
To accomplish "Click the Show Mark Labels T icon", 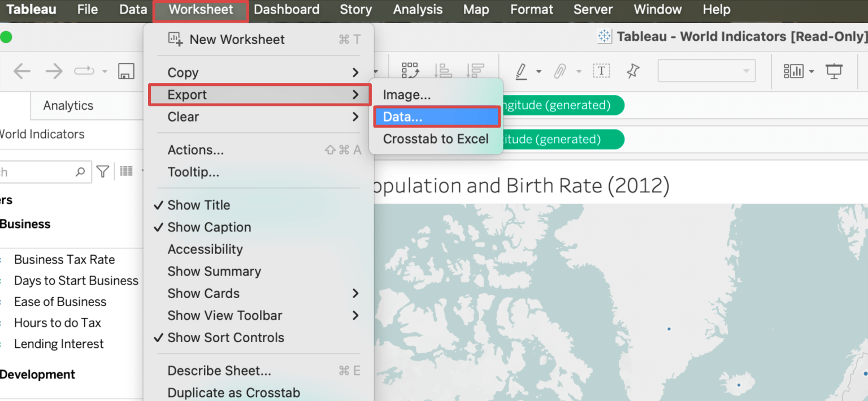I will coord(601,71).
